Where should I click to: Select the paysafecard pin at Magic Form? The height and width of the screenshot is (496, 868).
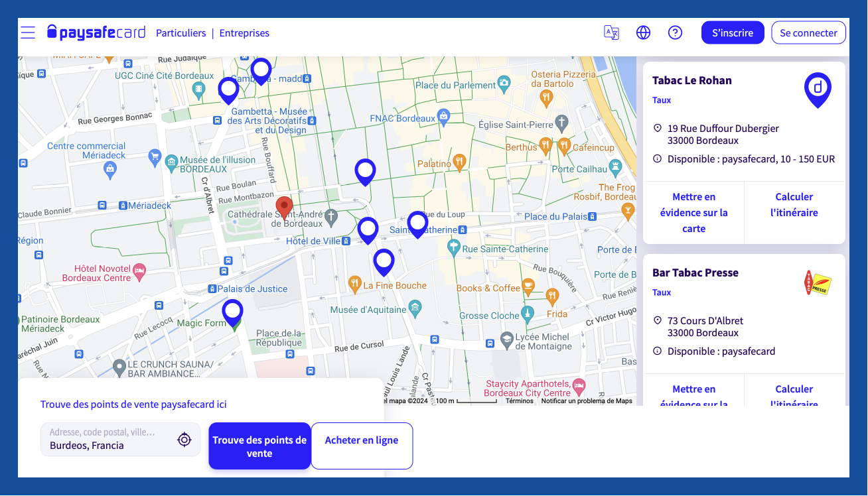(x=232, y=312)
